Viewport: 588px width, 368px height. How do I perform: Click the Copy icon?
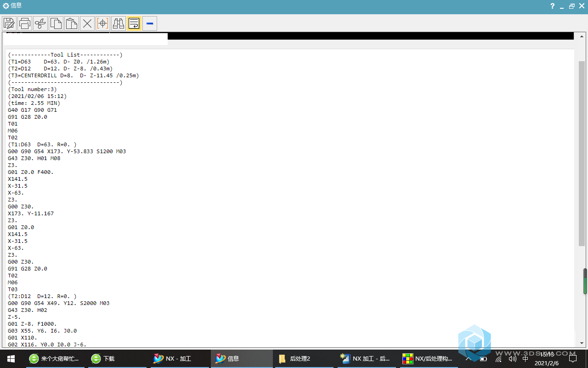[56, 23]
